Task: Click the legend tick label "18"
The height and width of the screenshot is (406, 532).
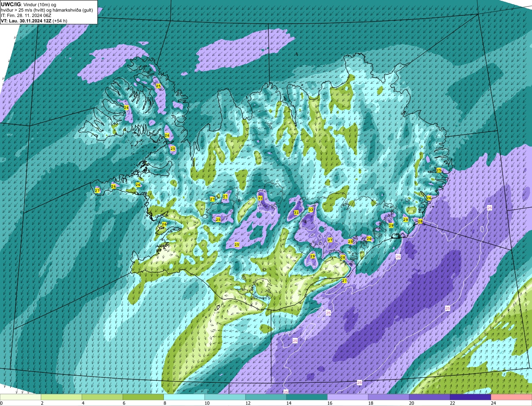Action: pos(370,403)
